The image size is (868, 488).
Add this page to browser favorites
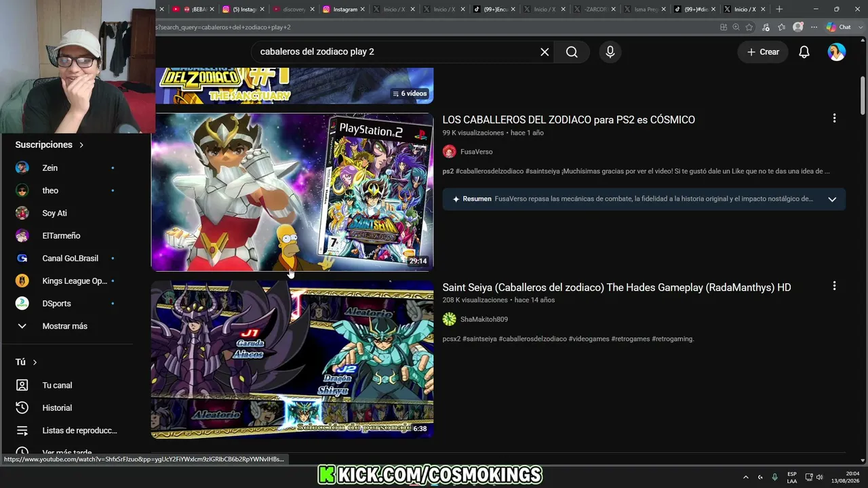[749, 27]
